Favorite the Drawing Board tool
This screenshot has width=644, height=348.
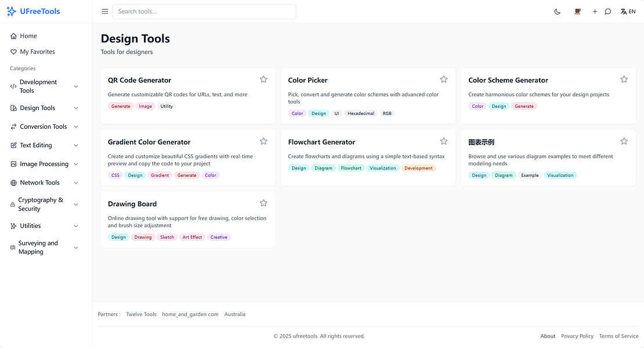[x=263, y=203]
